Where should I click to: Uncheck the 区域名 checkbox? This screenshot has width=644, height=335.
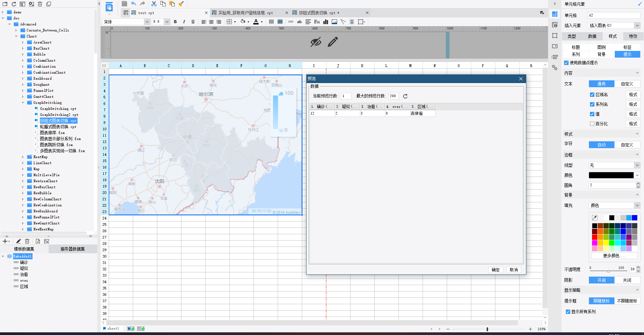(592, 94)
